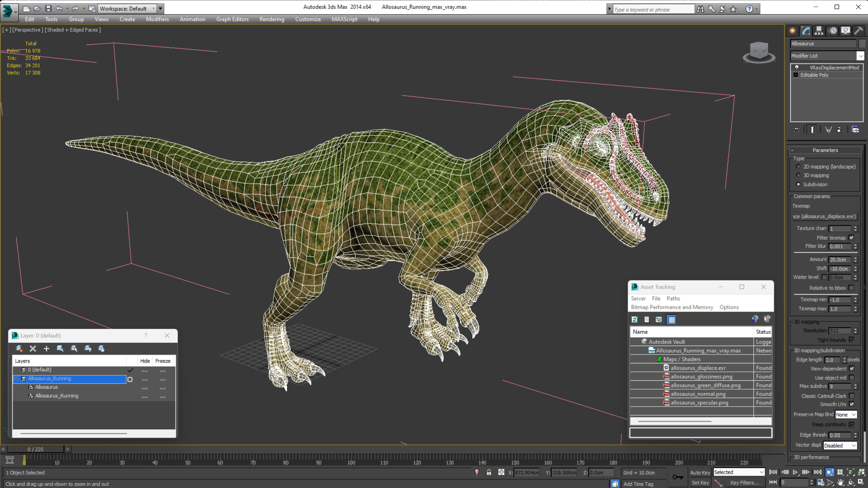Viewport: 868px width, 488px height.
Task: Select the allosaurus_green_diffuse.png asset entry
Action: tap(705, 385)
